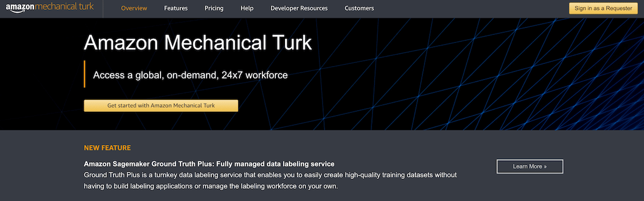This screenshot has width=644, height=201.
Task: Open the Overview nav tab
Action: click(134, 9)
